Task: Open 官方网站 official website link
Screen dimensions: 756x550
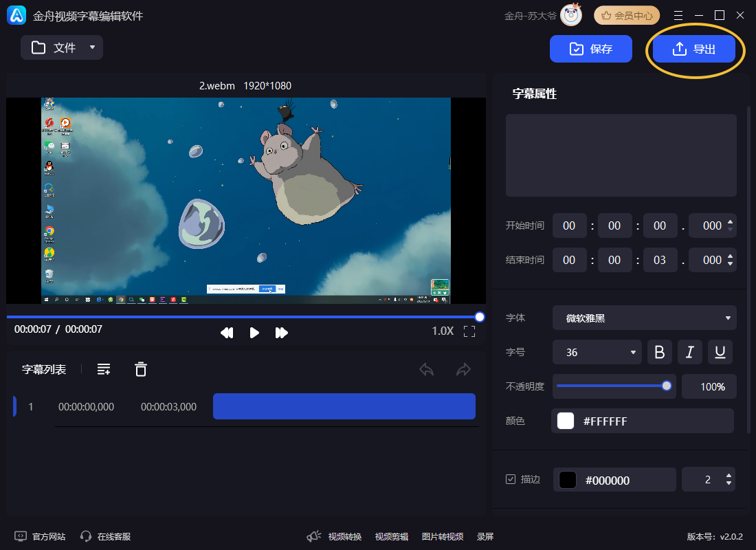Action: [40, 536]
